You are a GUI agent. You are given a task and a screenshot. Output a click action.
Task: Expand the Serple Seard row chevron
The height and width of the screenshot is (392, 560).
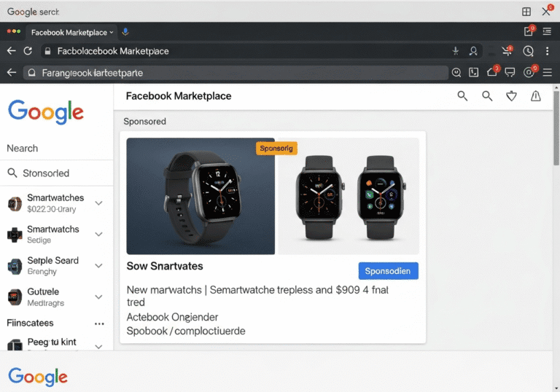coord(99,266)
